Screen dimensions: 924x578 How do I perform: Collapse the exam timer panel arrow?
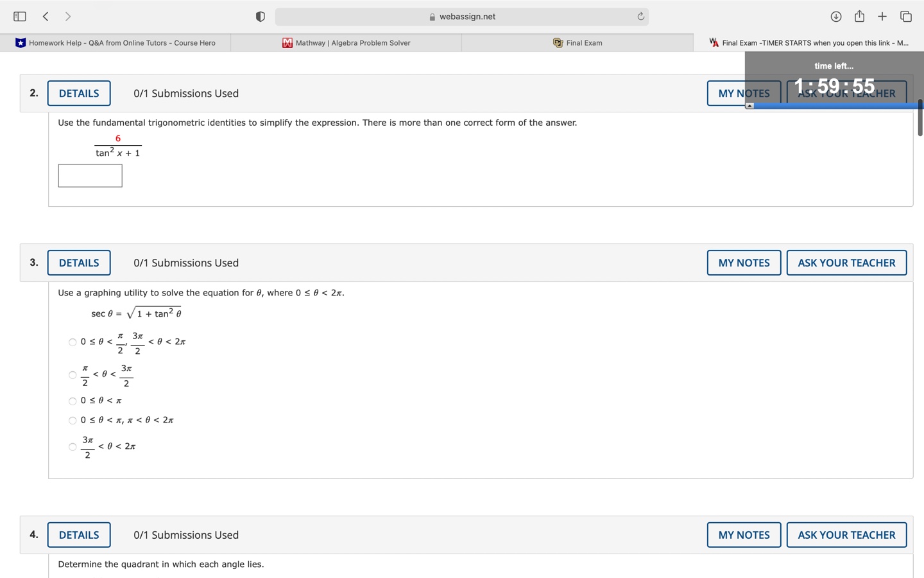pyautogui.click(x=748, y=105)
